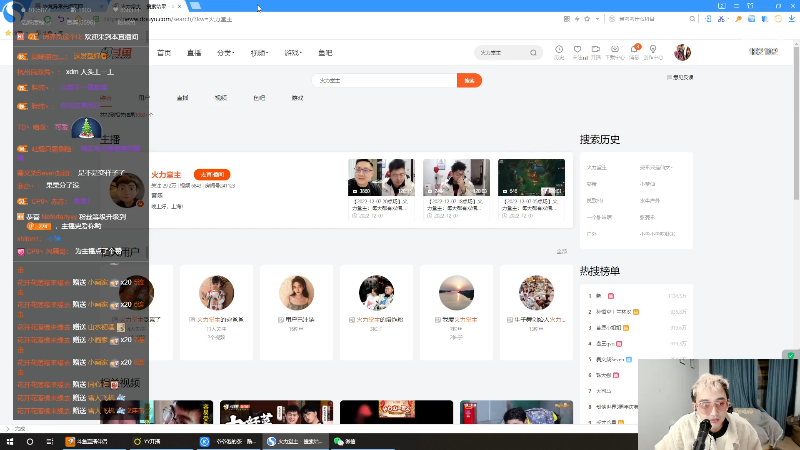The width and height of the screenshot is (800, 450).
Task: Click the browser grid apps icon
Action: click(x=567, y=19)
